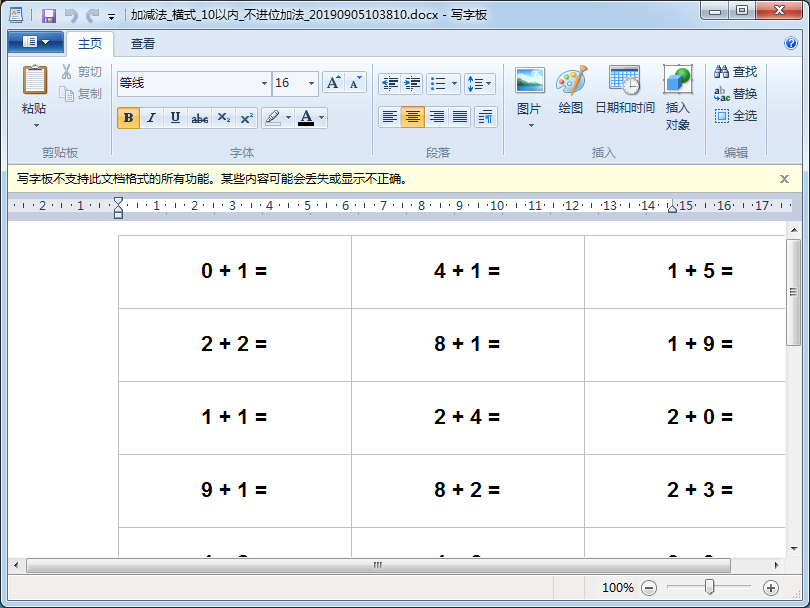Open the blue WordPad file menu button
The height and width of the screenshot is (608, 810).
pos(35,43)
